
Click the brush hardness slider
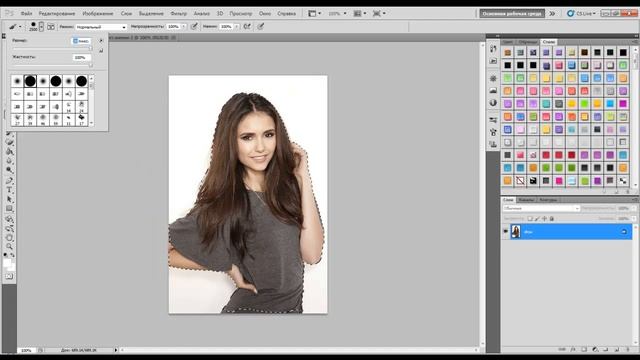coord(52,65)
